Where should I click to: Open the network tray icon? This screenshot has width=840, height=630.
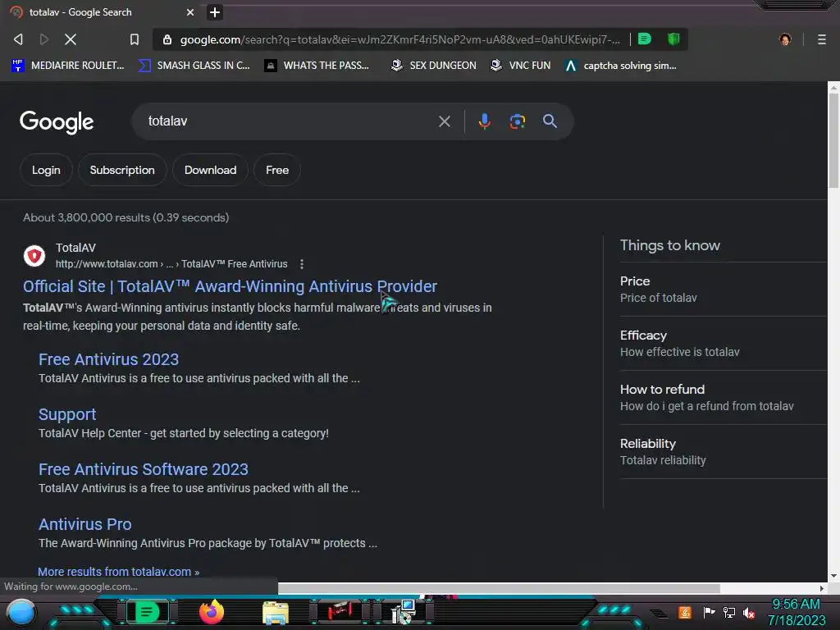click(x=729, y=612)
